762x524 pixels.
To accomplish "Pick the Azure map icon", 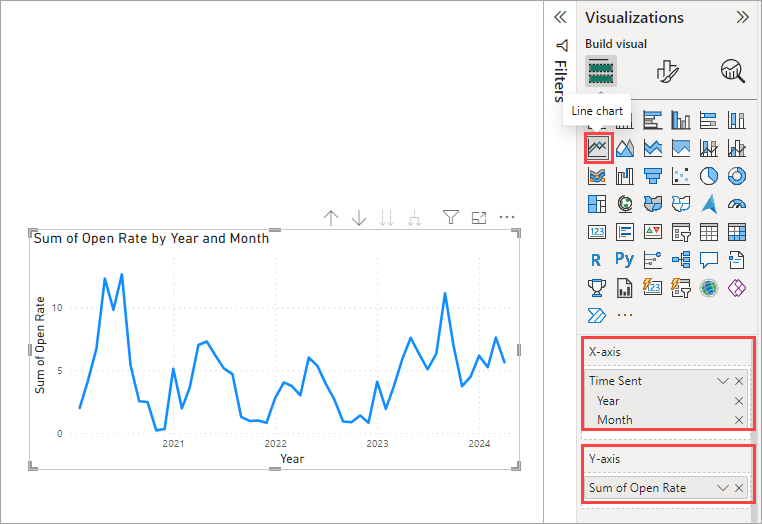I will 709,204.
